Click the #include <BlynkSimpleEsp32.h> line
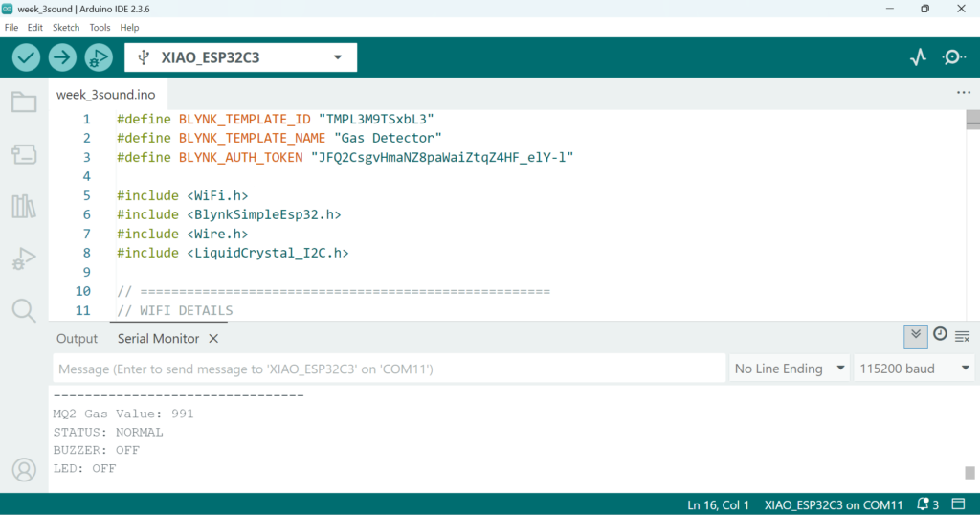The image size is (980, 515). pyautogui.click(x=229, y=215)
